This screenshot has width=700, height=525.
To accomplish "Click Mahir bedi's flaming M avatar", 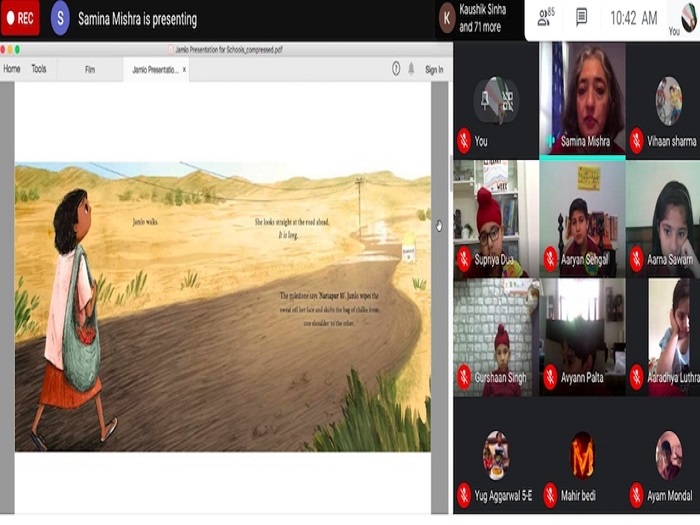I will pos(582,455).
